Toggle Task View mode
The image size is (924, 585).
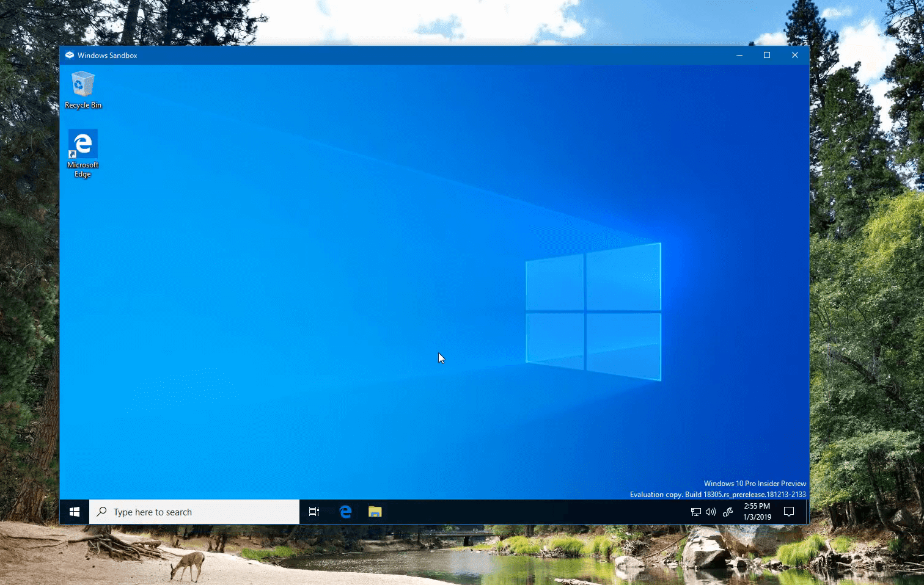(x=313, y=511)
